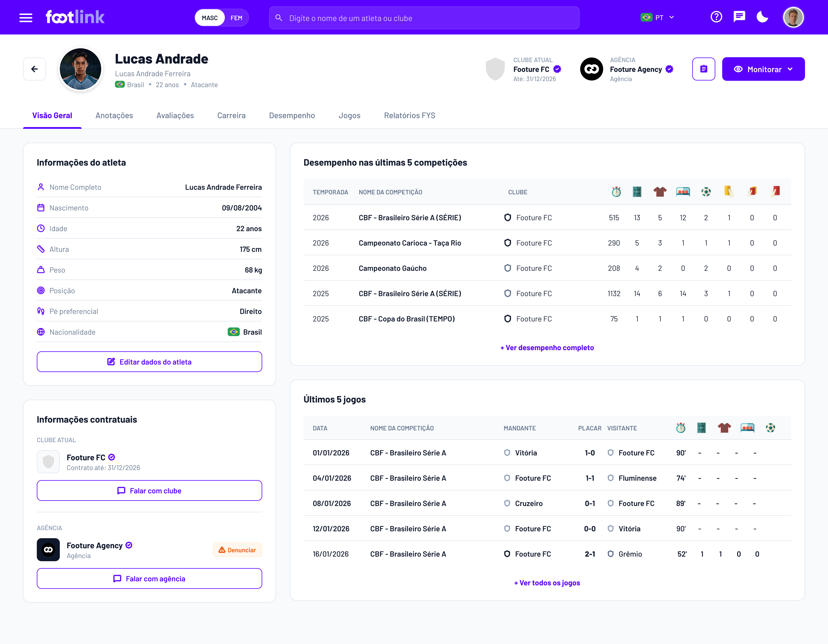
Task: Click soccer ball icon in last games table
Action: pos(770,428)
